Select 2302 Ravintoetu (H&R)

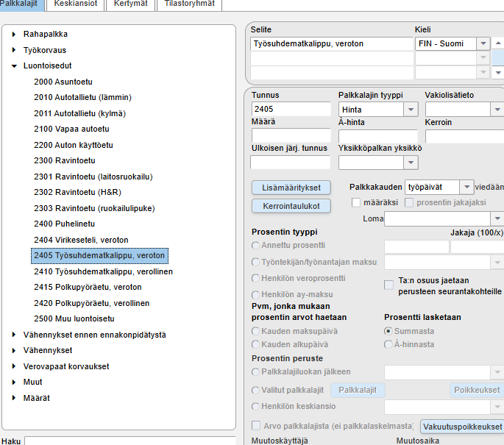77,192
